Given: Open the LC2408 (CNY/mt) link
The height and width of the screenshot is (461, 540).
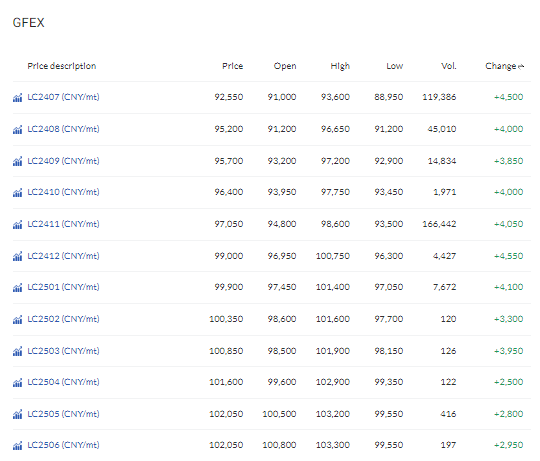Looking at the screenshot, I should point(63,129).
